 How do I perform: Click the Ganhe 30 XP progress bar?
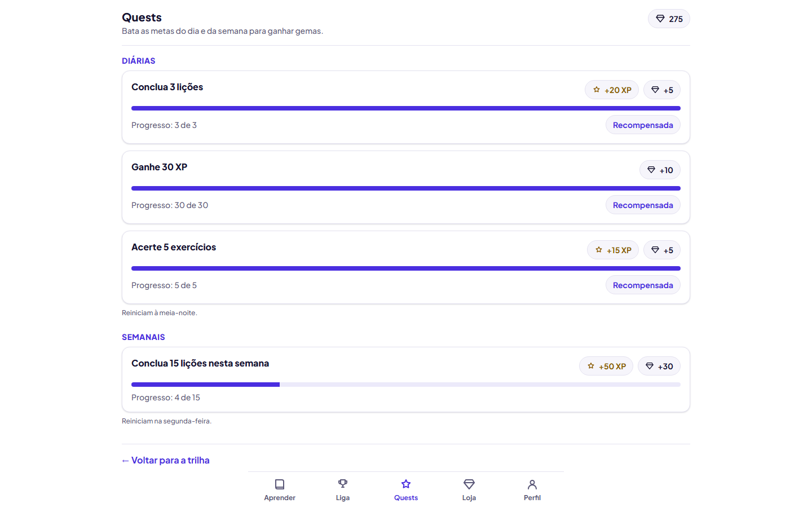tap(406, 188)
